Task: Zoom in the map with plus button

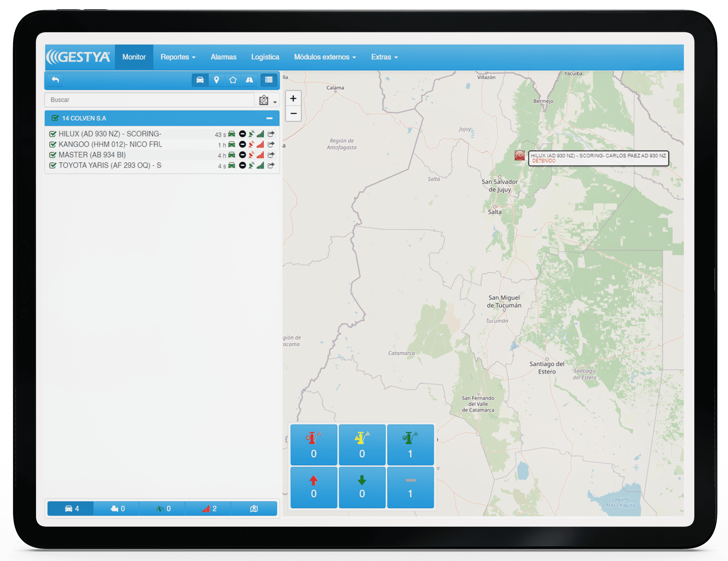Action: pos(293,99)
